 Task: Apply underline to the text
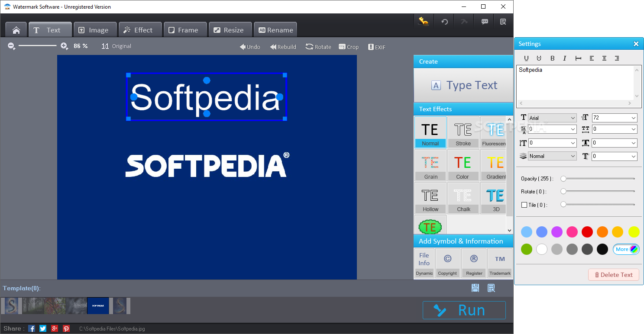(526, 58)
